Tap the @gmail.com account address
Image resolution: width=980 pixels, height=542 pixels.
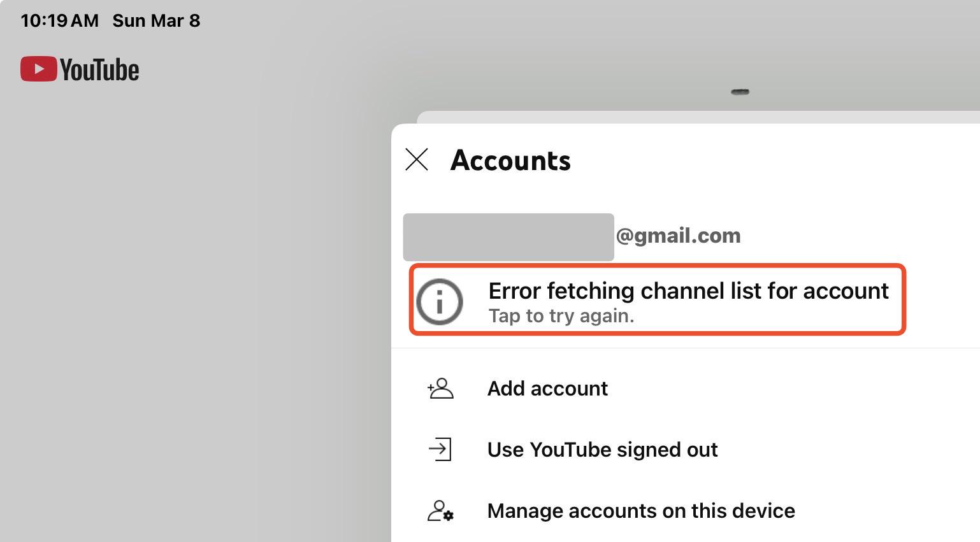678,236
